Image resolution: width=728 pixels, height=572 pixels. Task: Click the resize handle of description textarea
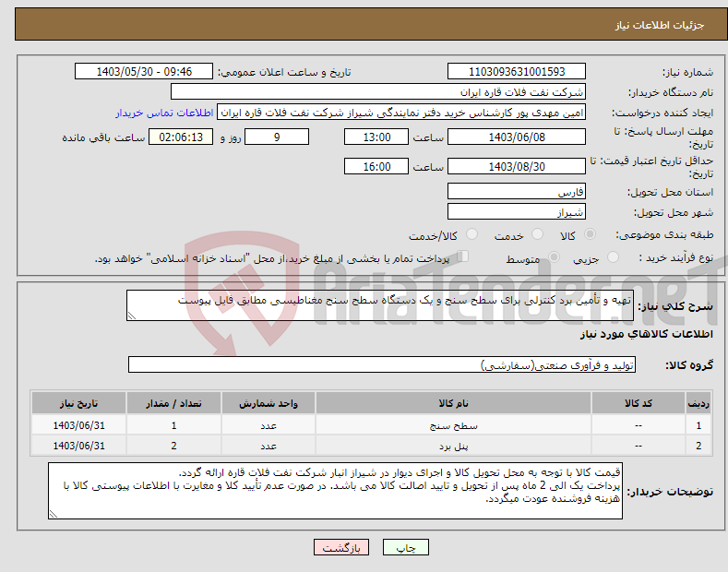(131, 316)
